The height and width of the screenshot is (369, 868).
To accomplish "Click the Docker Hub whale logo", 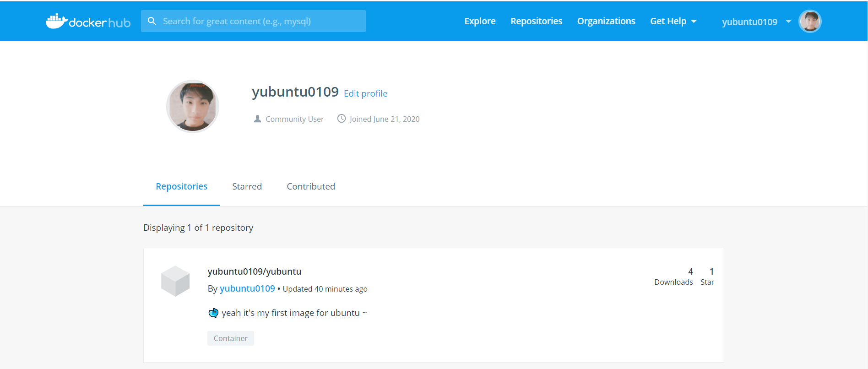I will pos(56,21).
